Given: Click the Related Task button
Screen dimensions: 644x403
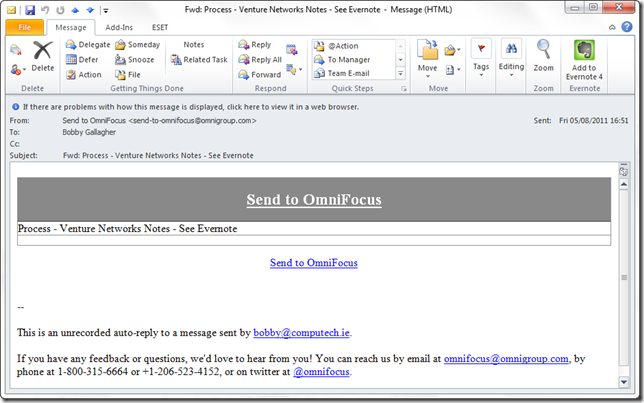Looking at the screenshot, I should pyautogui.click(x=199, y=60).
